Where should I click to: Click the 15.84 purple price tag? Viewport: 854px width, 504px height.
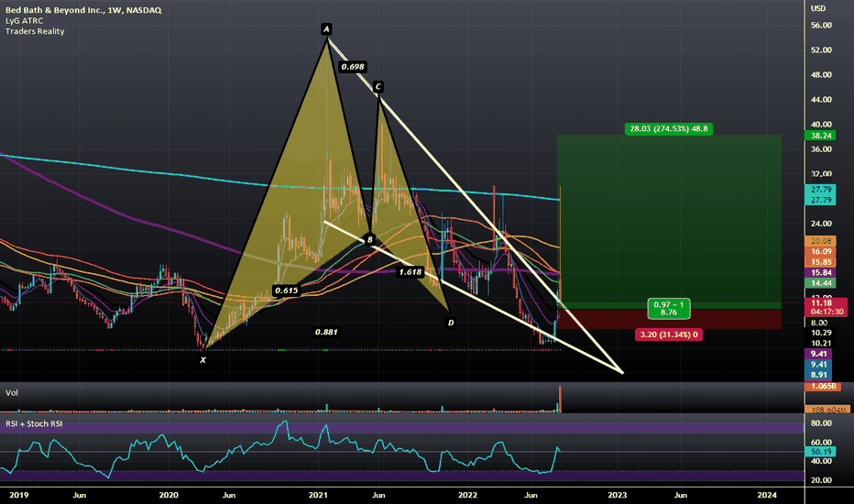click(x=821, y=272)
